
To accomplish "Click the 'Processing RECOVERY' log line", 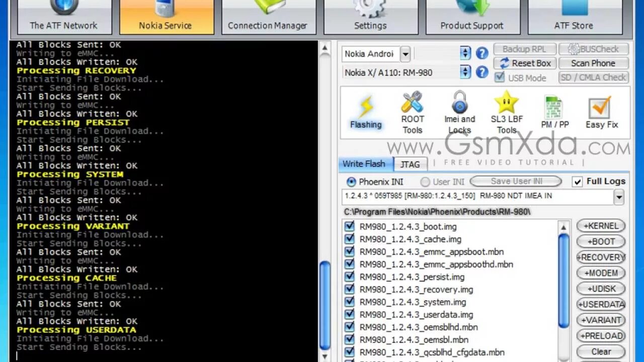I will click(x=76, y=70).
